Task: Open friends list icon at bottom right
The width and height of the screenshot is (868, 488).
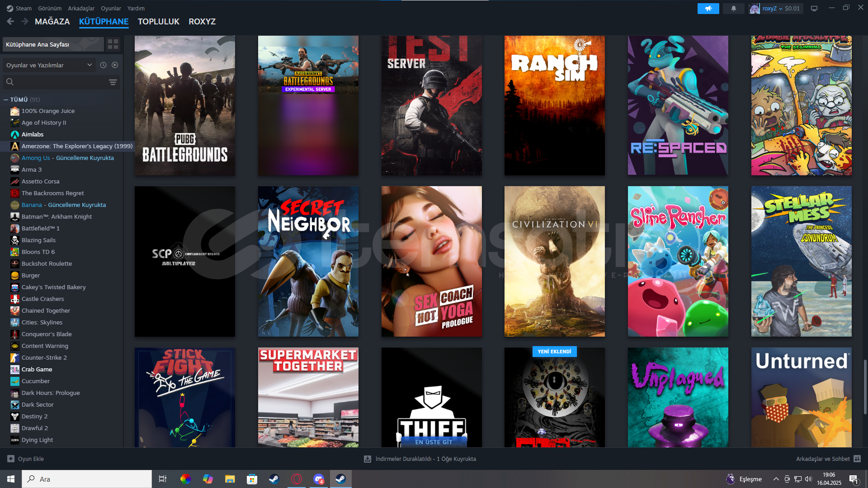Action: coord(857,459)
